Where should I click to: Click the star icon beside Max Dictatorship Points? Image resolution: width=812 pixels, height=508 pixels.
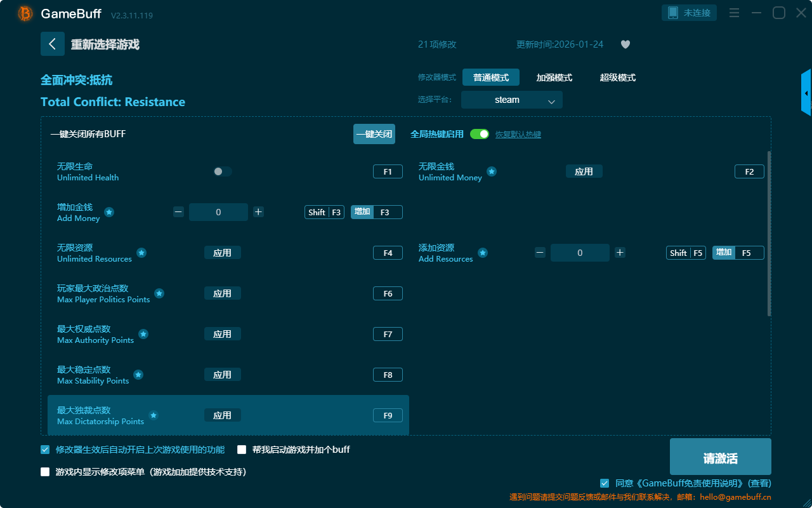point(154,415)
